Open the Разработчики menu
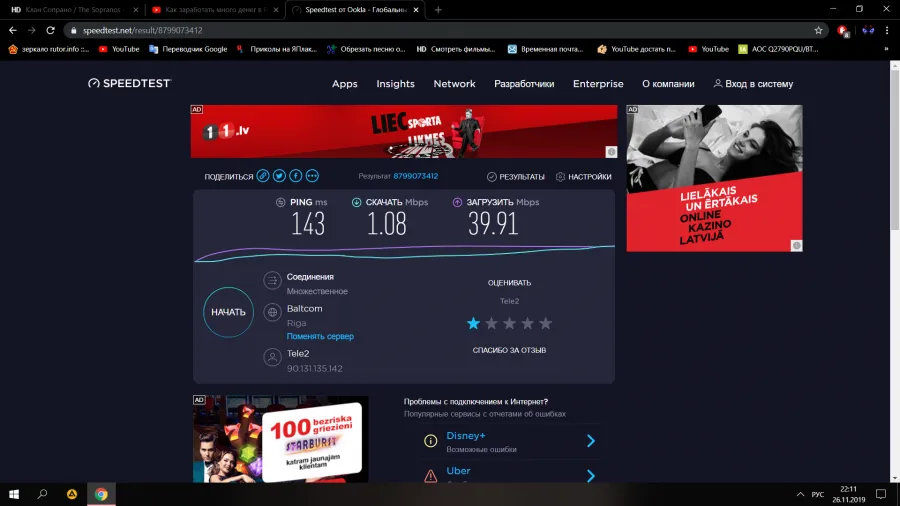 pos(524,84)
